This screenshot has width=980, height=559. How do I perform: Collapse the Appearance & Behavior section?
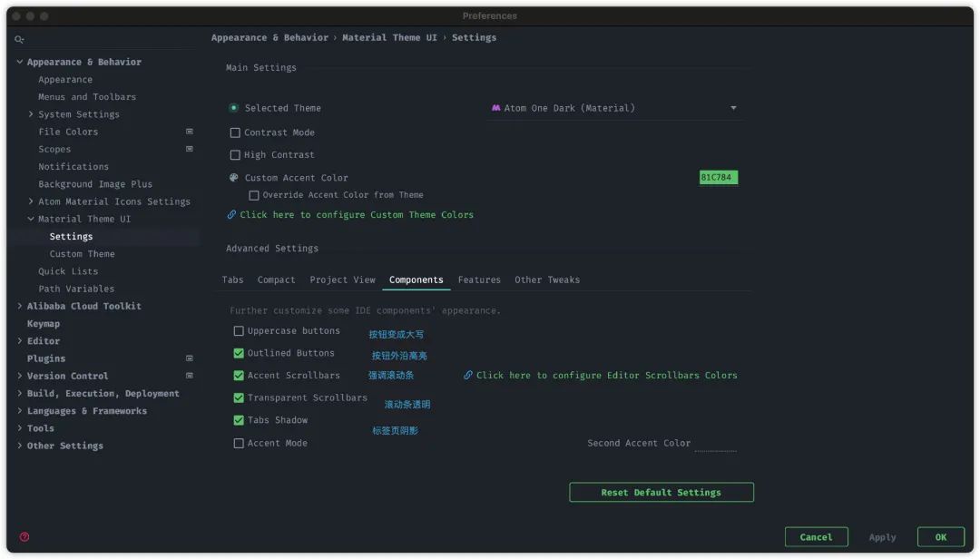pos(20,62)
